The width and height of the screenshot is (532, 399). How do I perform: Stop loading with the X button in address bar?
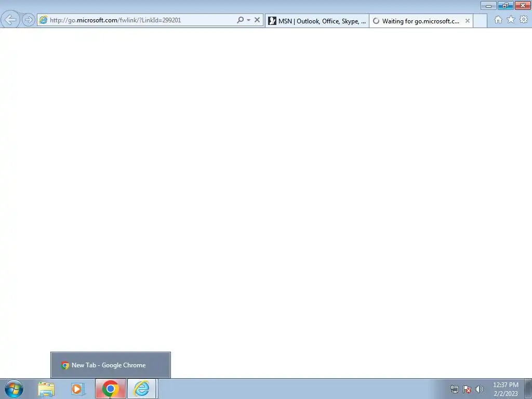click(257, 20)
